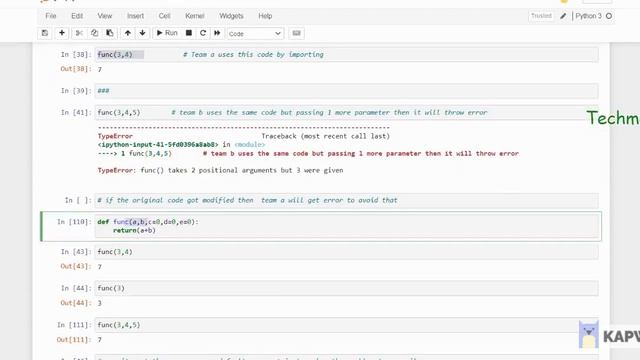640x360 pixels.
Task: Move the selected cell up with the up arrow
Action: 128,33
